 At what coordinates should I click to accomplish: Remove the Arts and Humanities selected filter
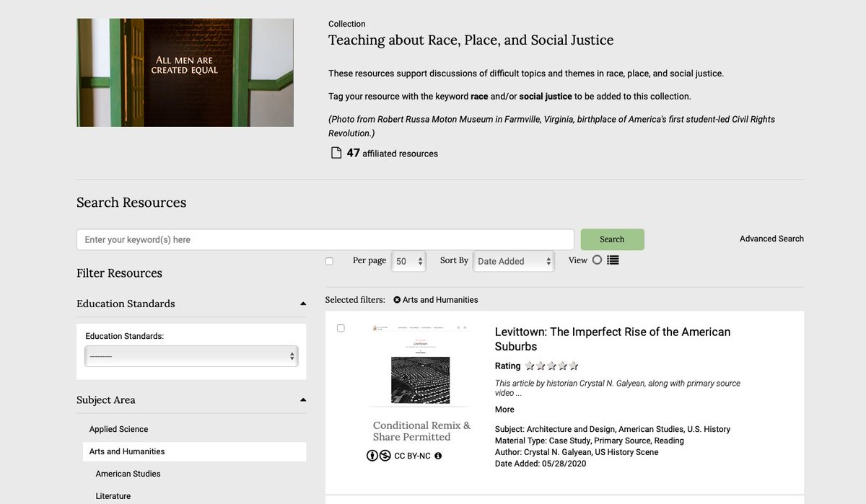[397, 300]
